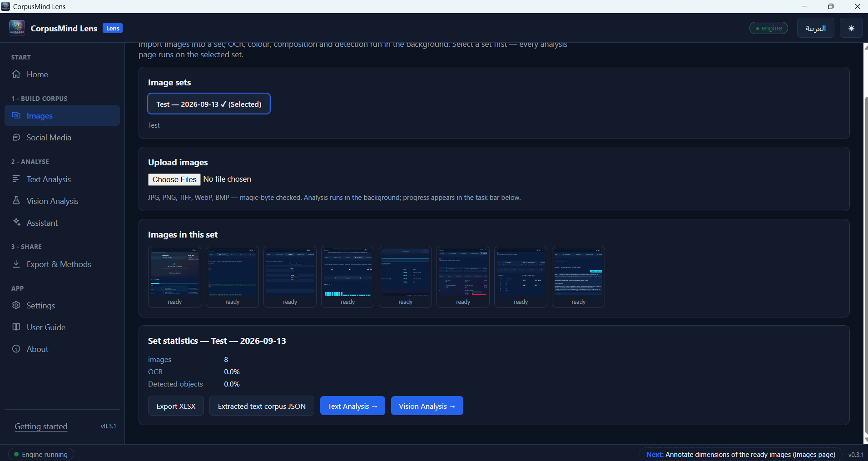868x461 pixels.
Task: Open the eighth ready image thumbnail
Action: 578,277
